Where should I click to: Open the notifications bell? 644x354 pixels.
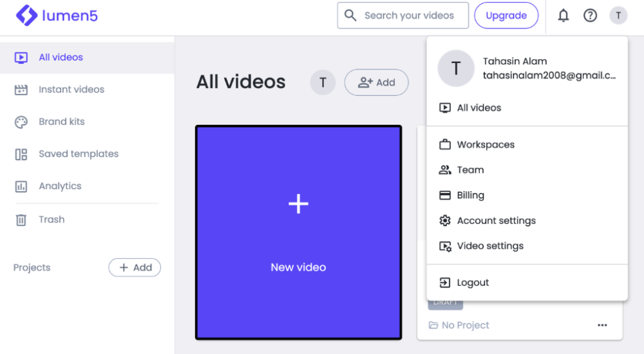coord(563,16)
